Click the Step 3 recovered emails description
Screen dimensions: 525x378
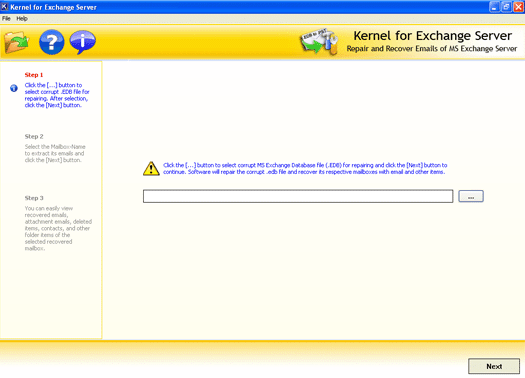point(58,228)
